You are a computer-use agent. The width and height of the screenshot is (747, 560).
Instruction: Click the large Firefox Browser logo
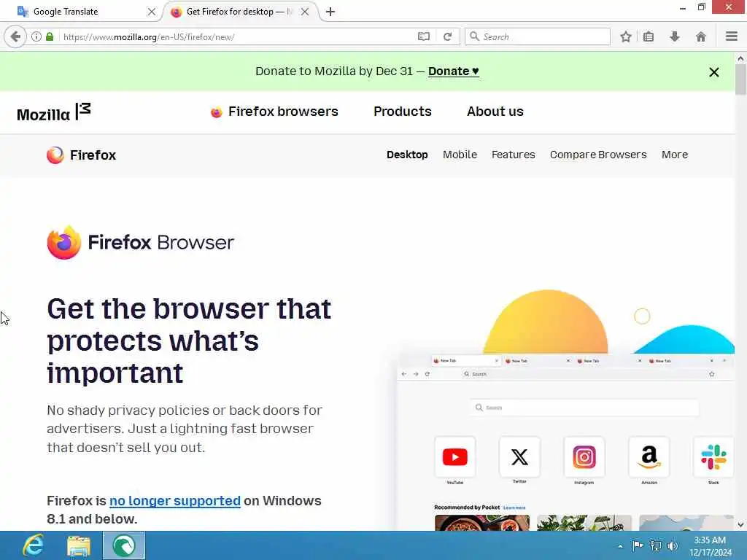point(141,242)
